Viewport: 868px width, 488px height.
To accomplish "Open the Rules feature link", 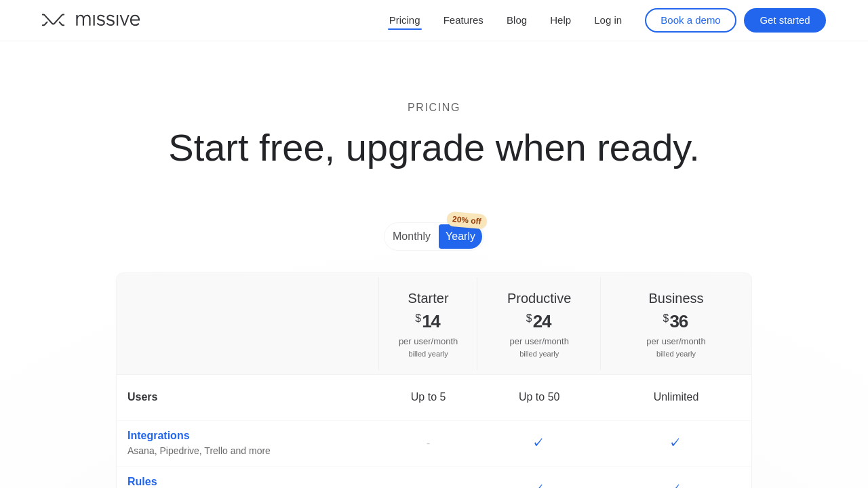I will [x=142, y=481].
